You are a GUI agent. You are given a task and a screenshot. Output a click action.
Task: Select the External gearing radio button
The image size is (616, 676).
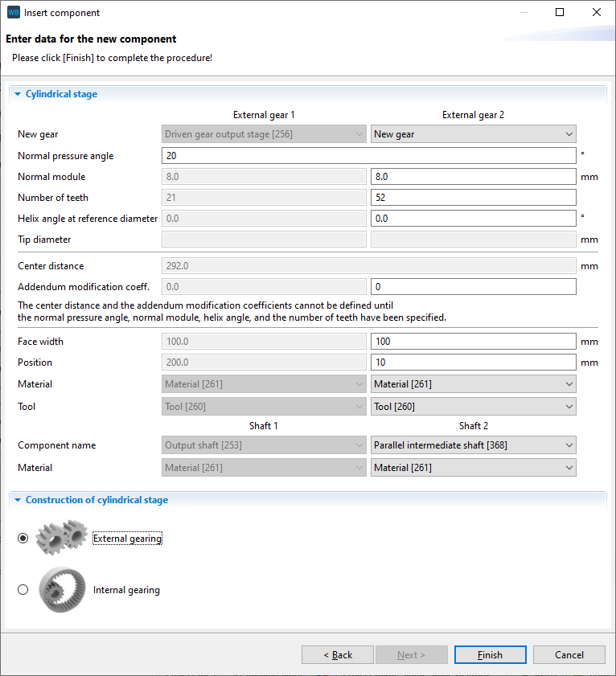click(23, 539)
